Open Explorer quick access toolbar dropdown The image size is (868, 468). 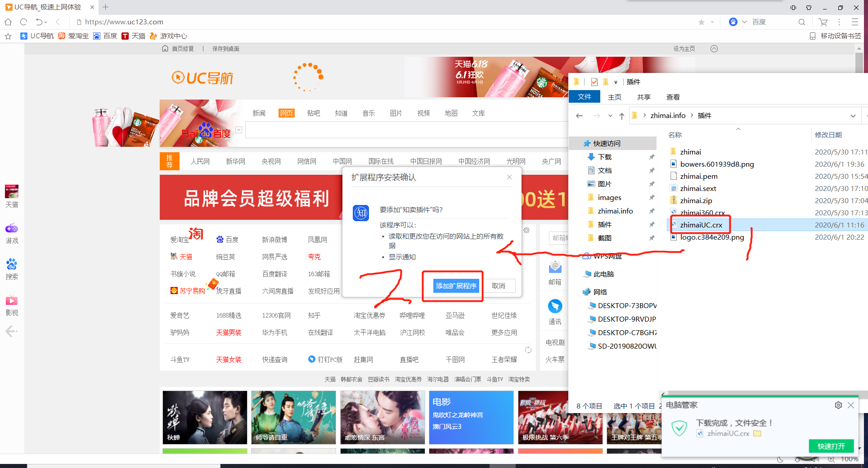(x=616, y=82)
